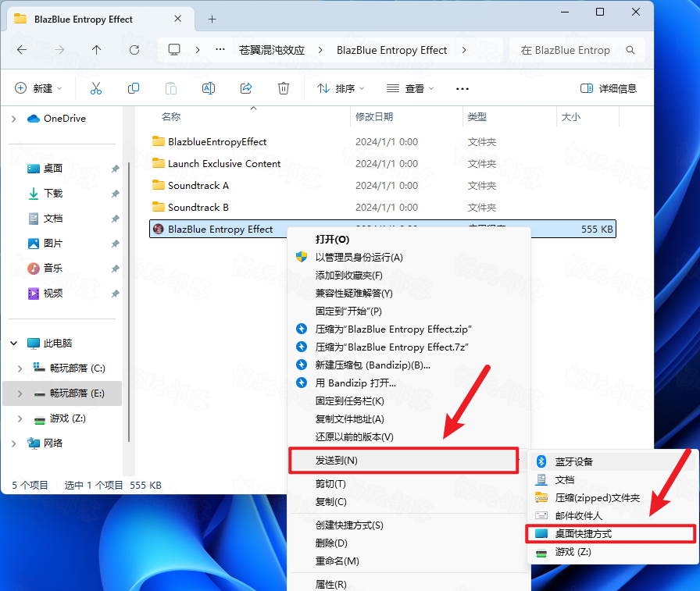Image resolution: width=700 pixels, height=591 pixels.
Task: Collapse the 此电脑 tree node
Action: (x=14, y=343)
